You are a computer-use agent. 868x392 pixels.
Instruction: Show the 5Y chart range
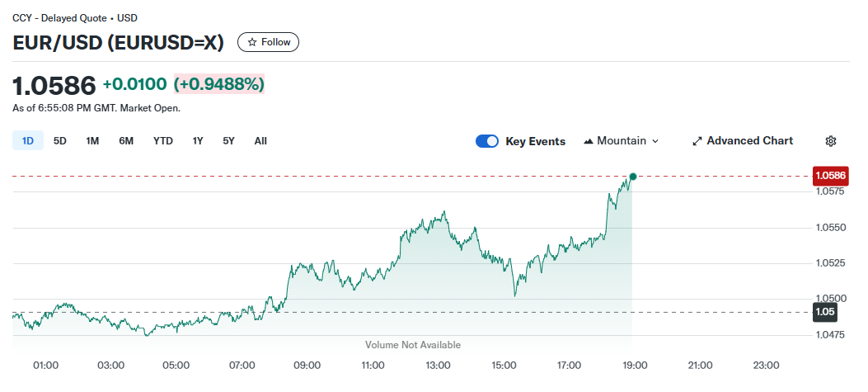[x=229, y=141]
